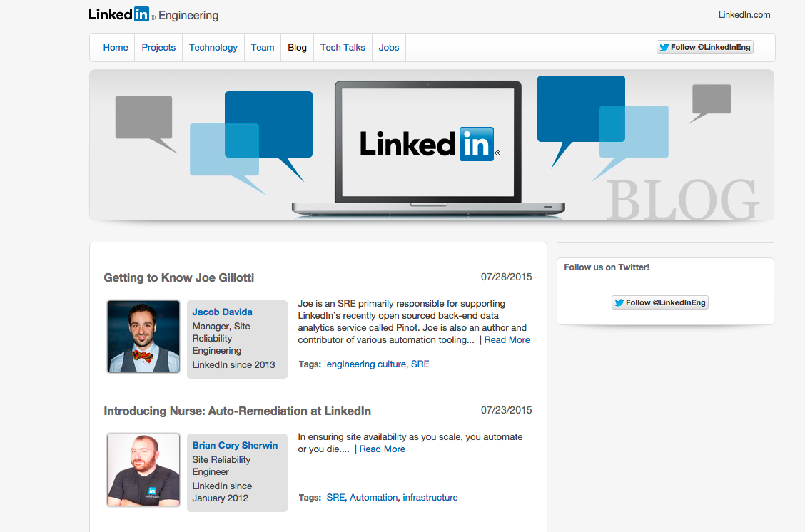The height and width of the screenshot is (532, 805).
Task: Open Jacob Davida's profile photo
Action: [143, 336]
